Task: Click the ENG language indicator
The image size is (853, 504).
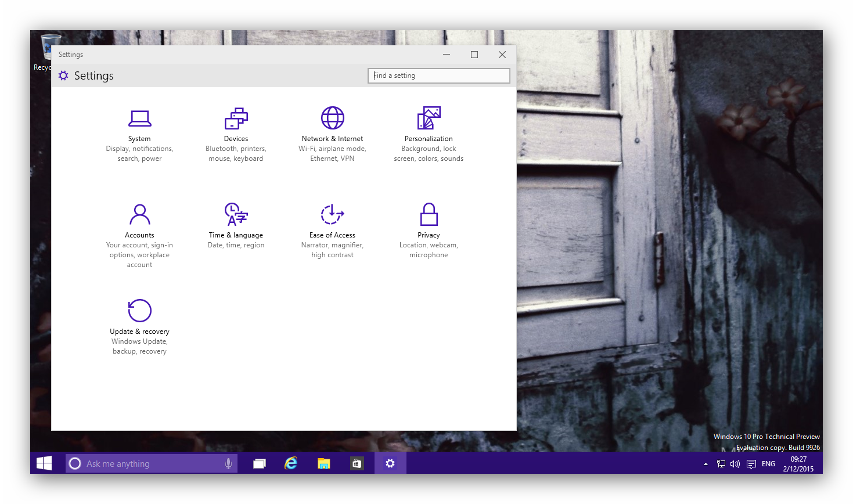Action: coord(768,464)
